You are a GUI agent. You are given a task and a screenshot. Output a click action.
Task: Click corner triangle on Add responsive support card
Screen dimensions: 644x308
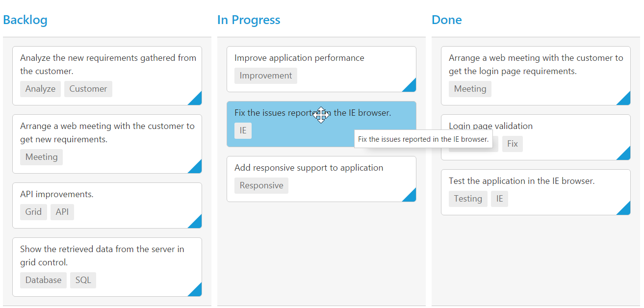pyautogui.click(x=411, y=197)
